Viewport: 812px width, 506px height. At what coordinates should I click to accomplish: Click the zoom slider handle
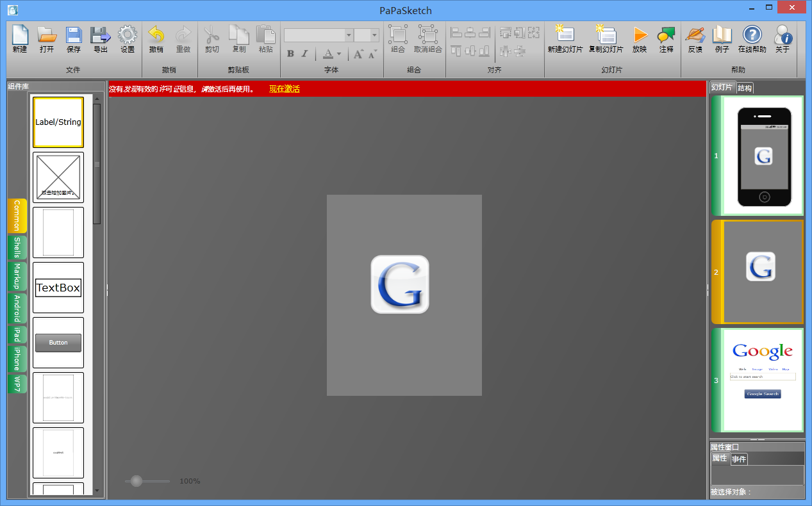136,481
